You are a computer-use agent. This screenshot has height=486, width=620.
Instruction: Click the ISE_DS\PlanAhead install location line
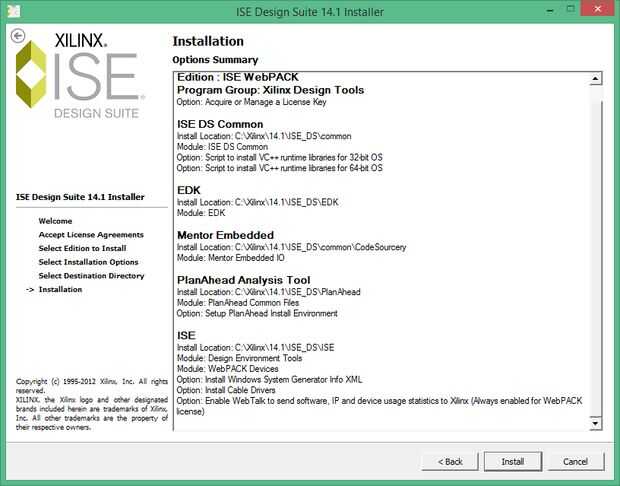[268, 292]
